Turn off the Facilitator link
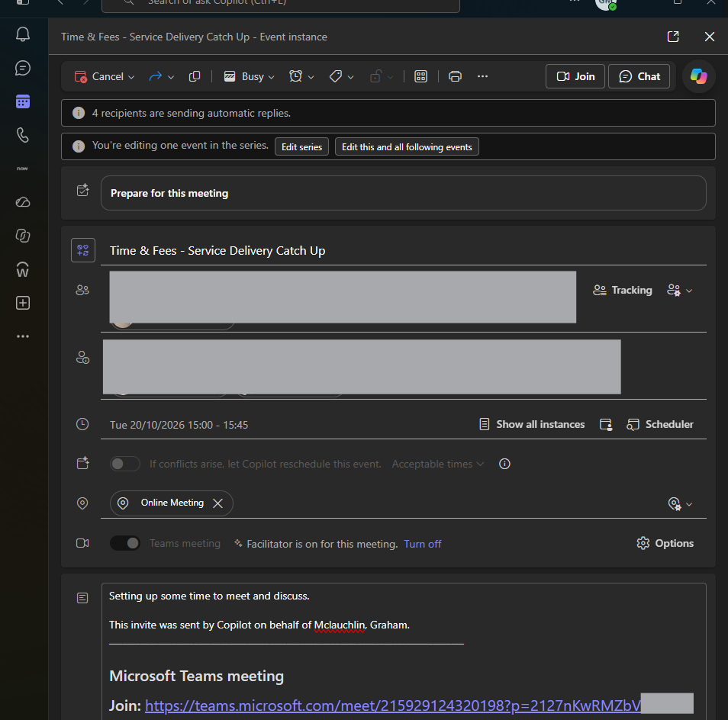 [423, 544]
